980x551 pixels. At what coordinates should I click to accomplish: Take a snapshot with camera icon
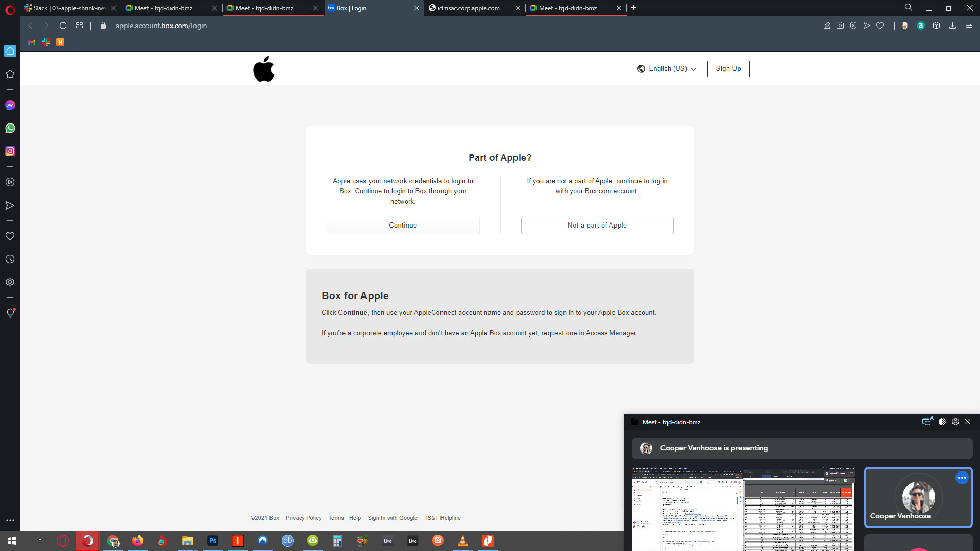pos(840,26)
